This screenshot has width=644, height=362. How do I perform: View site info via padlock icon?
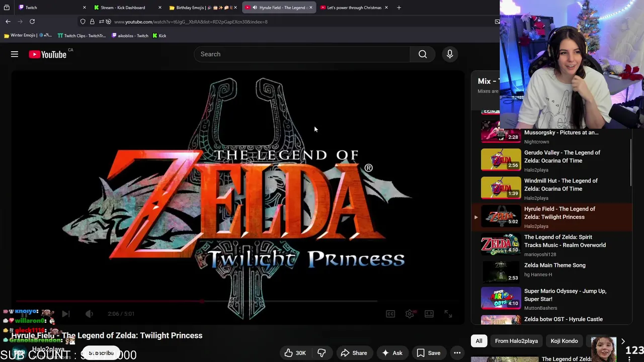pyautogui.click(x=92, y=22)
